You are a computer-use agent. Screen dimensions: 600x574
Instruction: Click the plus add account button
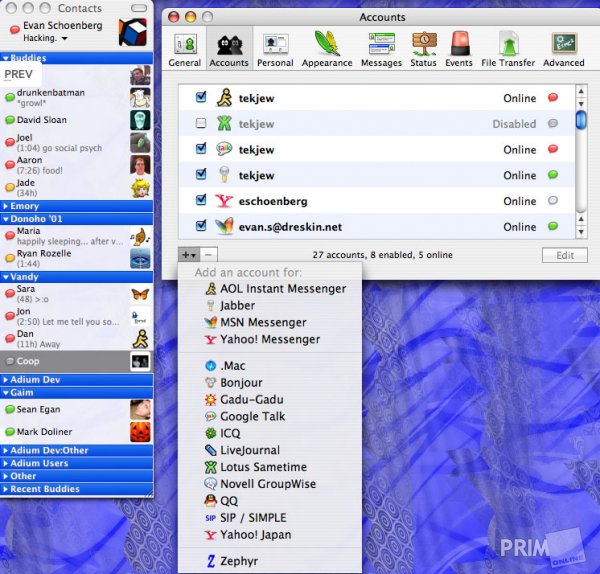pyautogui.click(x=189, y=254)
